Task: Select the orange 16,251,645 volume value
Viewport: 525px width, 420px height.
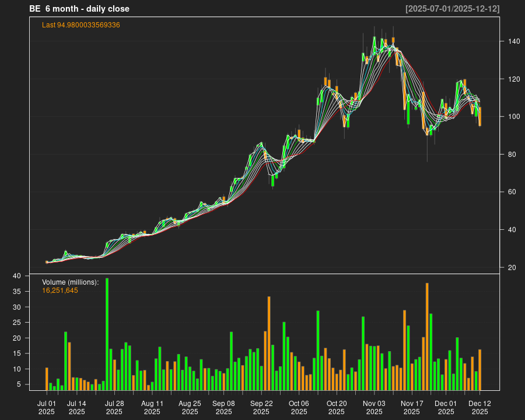Action: 60,290
